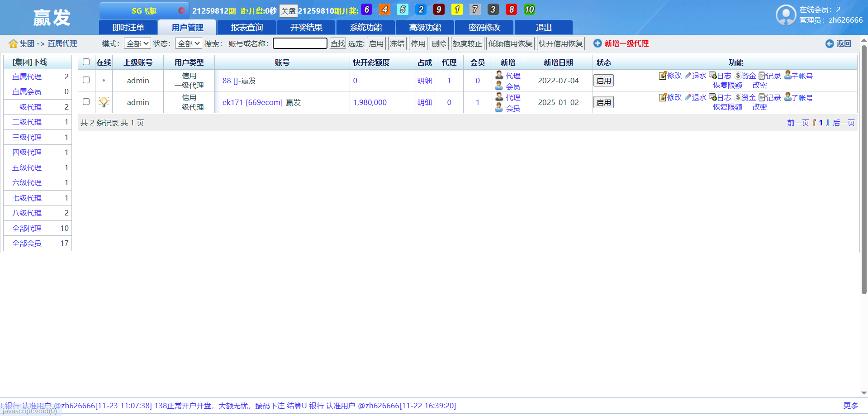Click the 全部会员 link in sidebar
The height and width of the screenshot is (416, 868).
(27, 244)
